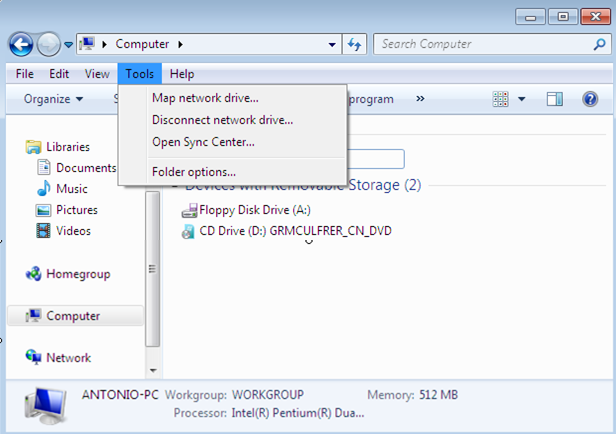
Task: Open address bar history dropdown arrow
Action: pyautogui.click(x=332, y=44)
